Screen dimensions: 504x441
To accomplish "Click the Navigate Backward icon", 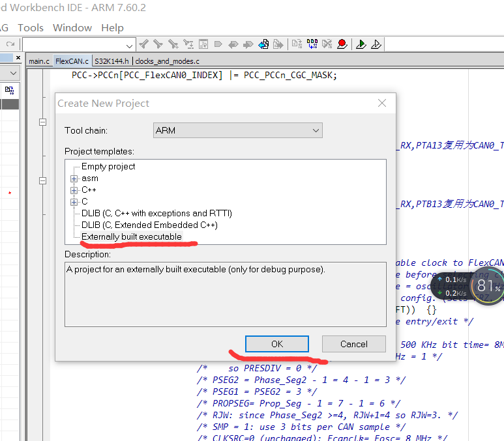I will 263,44.
